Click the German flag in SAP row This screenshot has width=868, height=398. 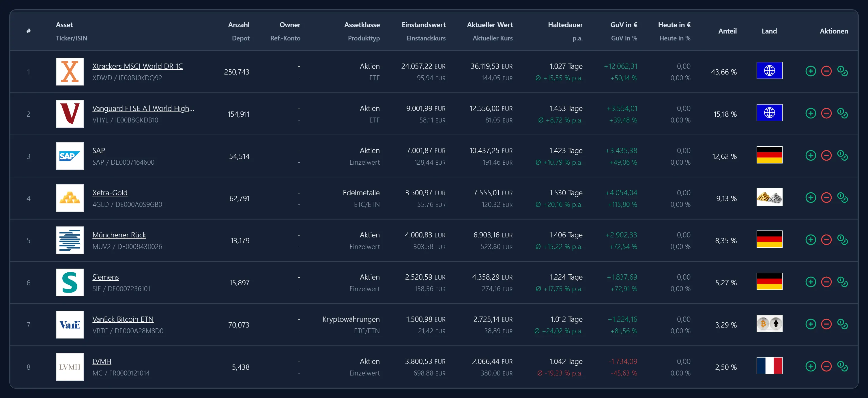(769, 155)
